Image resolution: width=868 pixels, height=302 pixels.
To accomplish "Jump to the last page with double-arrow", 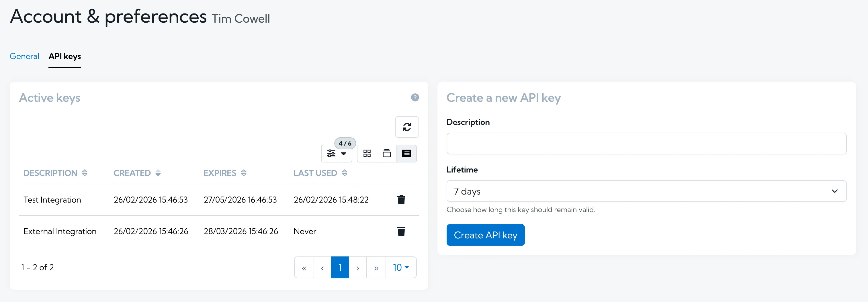I will tap(376, 267).
